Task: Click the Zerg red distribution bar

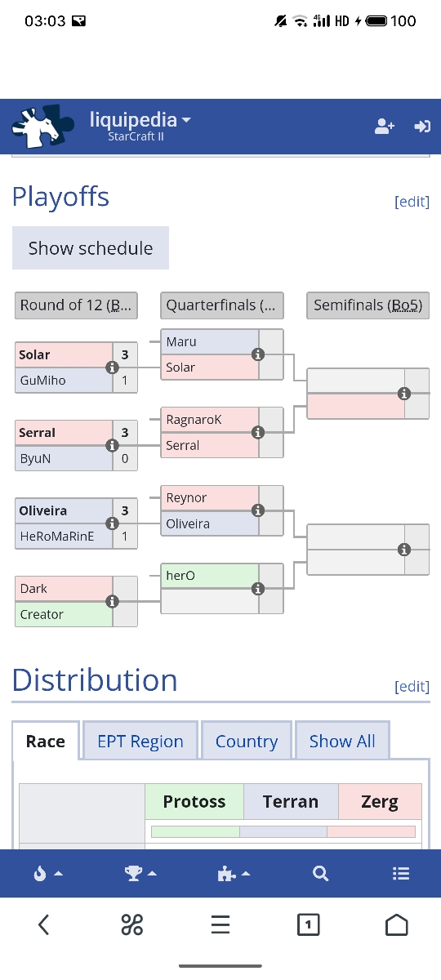Action: [x=371, y=831]
